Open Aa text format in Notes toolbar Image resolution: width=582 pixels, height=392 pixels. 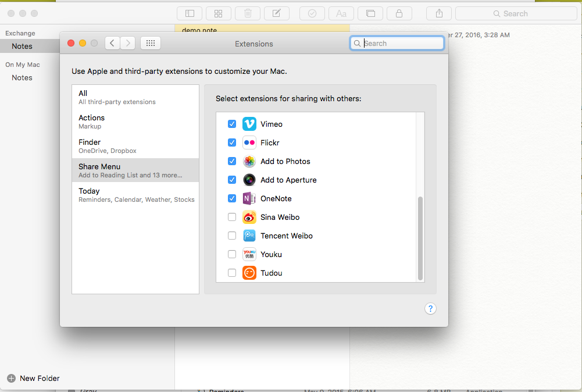(341, 14)
